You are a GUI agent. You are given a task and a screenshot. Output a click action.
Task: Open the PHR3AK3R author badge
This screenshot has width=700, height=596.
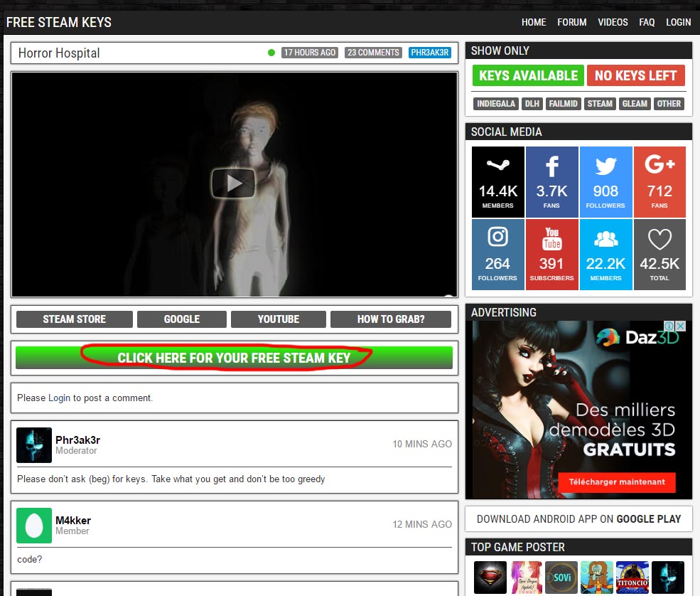tap(429, 52)
